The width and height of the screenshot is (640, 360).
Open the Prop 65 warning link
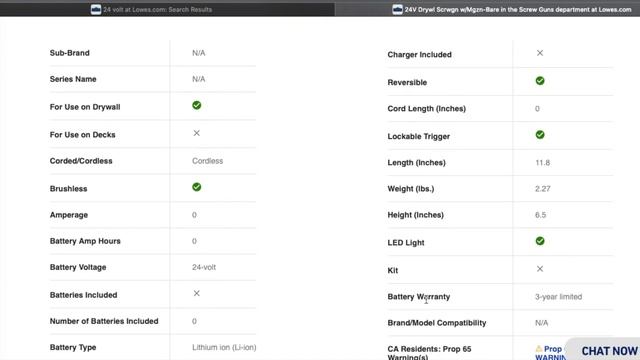pos(551,353)
